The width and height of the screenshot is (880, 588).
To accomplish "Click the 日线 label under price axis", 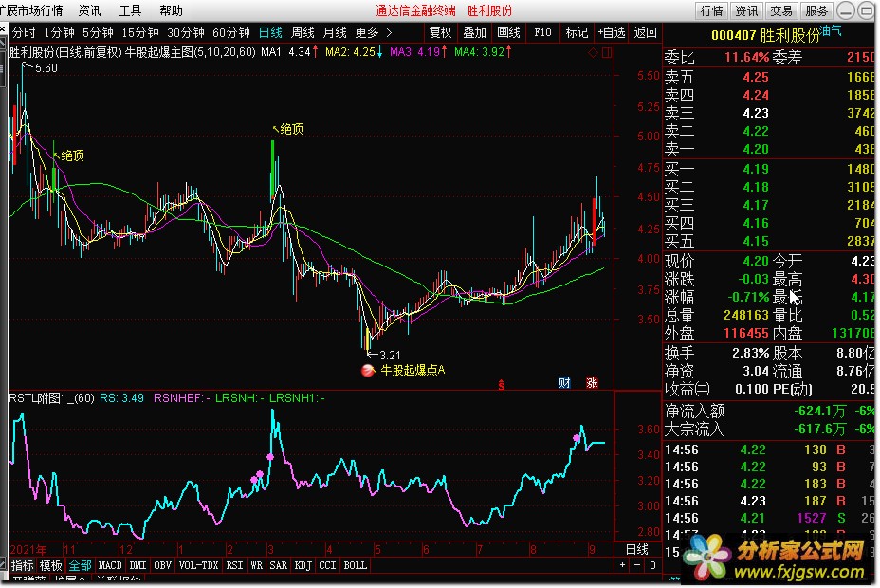I will [637, 549].
